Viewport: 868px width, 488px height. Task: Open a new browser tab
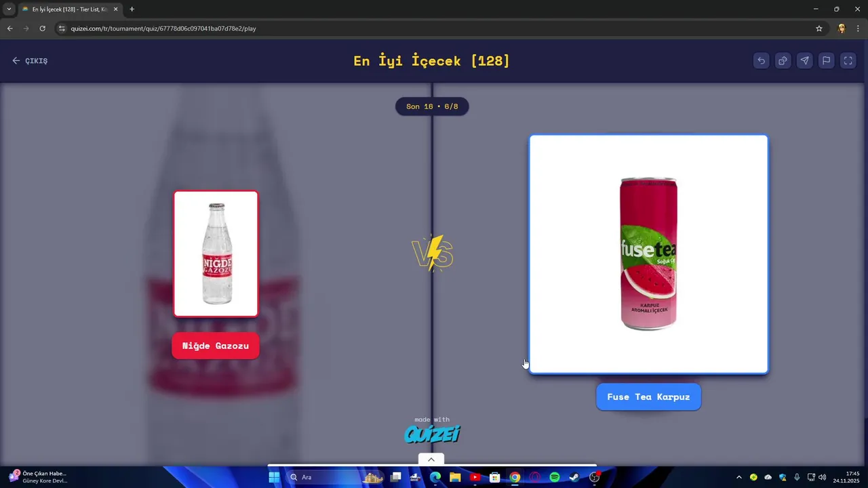click(132, 9)
